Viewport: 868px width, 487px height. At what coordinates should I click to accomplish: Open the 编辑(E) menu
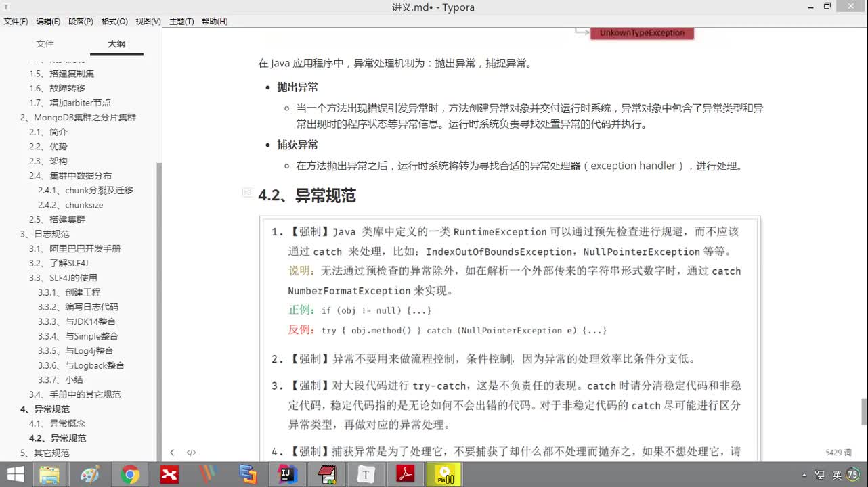(x=48, y=22)
